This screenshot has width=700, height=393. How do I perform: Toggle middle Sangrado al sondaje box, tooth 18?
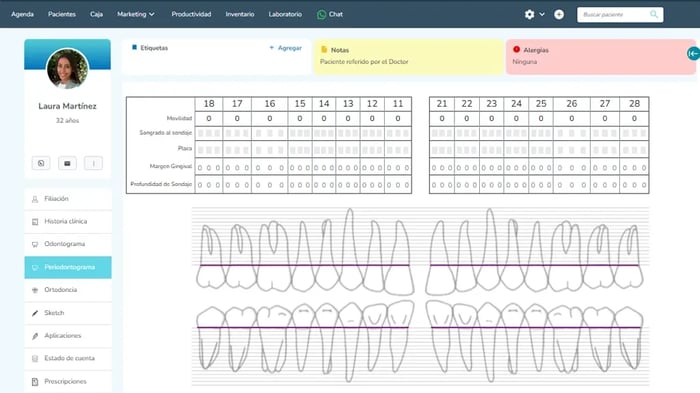(209, 133)
